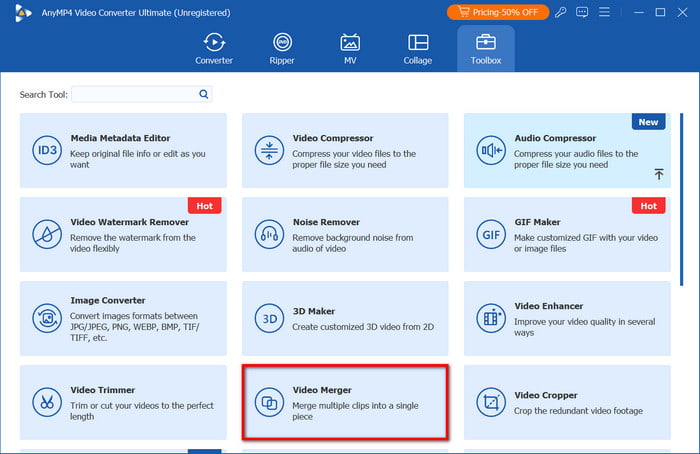Click the Video Enhancer icon
The image size is (700, 454).
491,318
